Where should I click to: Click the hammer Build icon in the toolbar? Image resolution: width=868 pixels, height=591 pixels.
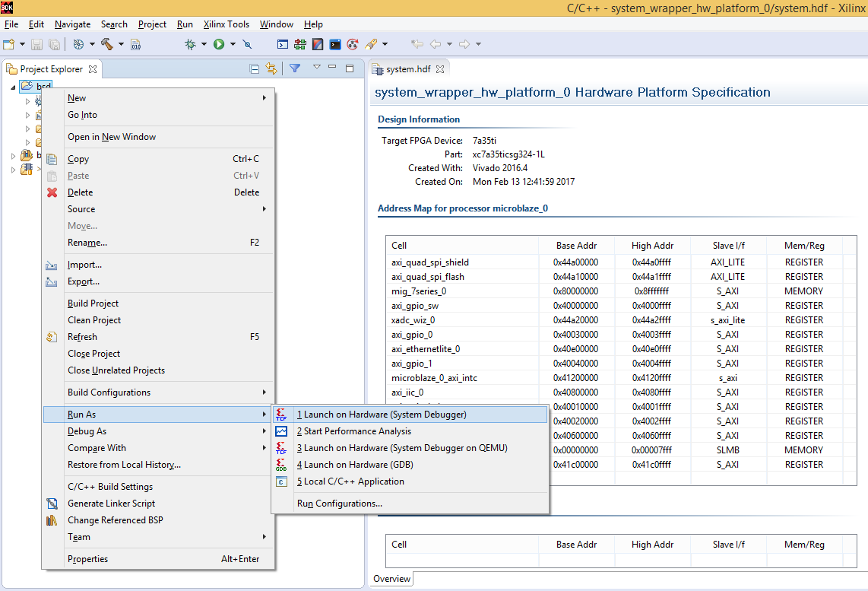107,44
